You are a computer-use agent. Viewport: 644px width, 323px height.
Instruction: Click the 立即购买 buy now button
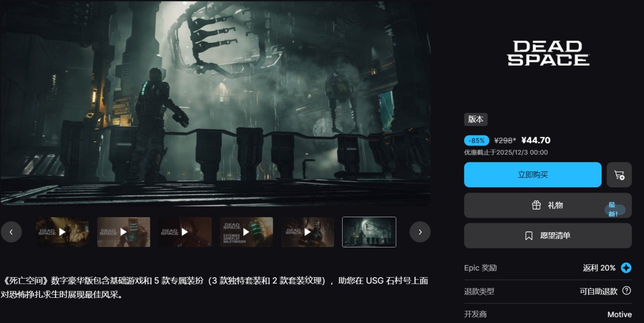532,175
